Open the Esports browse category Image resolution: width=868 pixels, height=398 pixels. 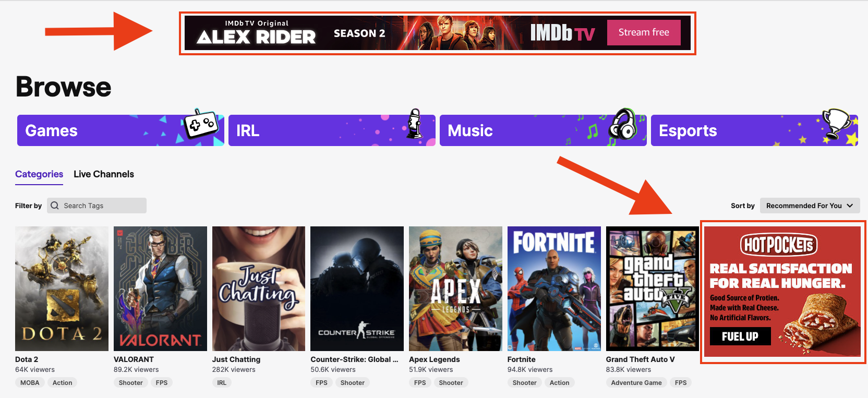click(754, 130)
